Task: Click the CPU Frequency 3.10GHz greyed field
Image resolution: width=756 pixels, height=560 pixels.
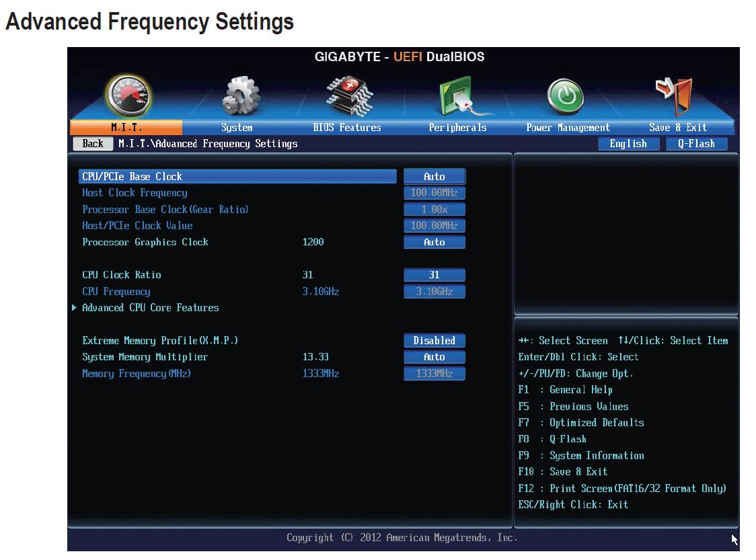Action: coord(434,292)
